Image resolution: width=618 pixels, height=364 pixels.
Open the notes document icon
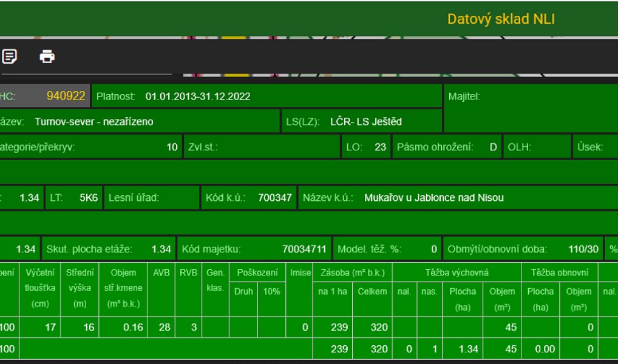pos(9,56)
